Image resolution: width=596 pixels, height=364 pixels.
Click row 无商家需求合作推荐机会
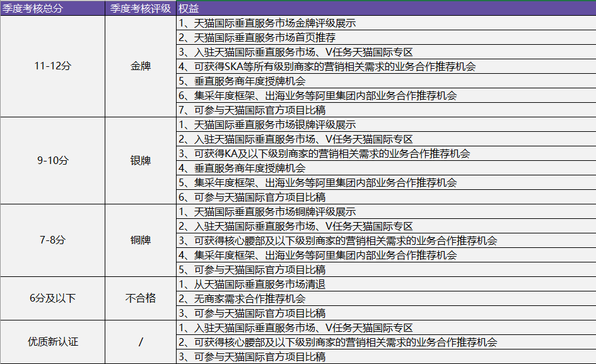(x=386, y=299)
